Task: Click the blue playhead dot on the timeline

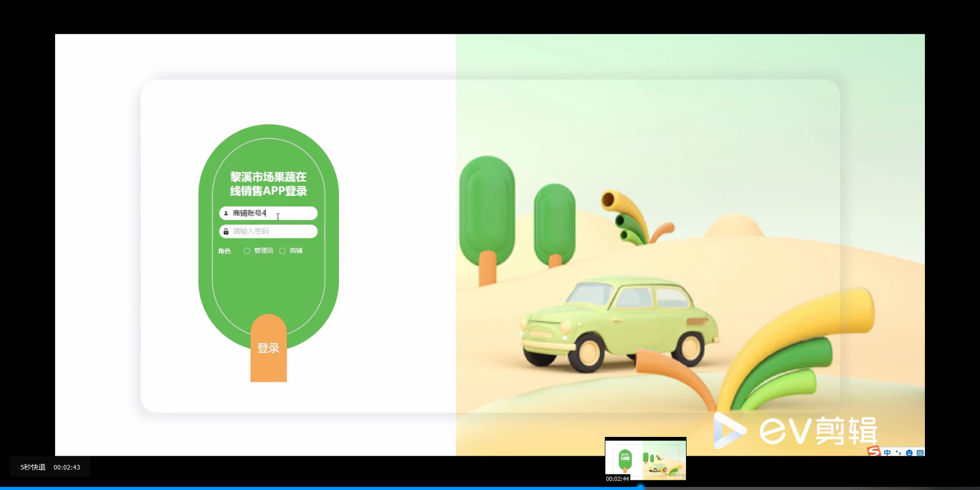Action: coord(640,486)
